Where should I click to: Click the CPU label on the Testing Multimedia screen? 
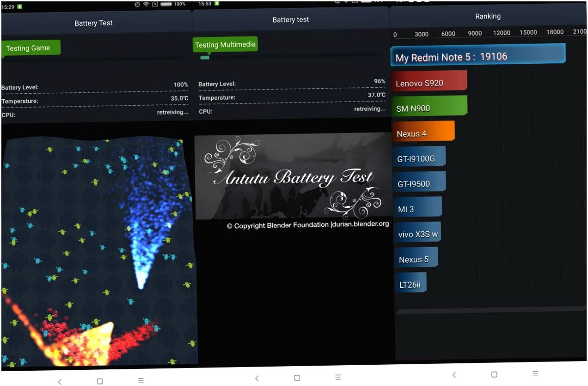tap(206, 112)
